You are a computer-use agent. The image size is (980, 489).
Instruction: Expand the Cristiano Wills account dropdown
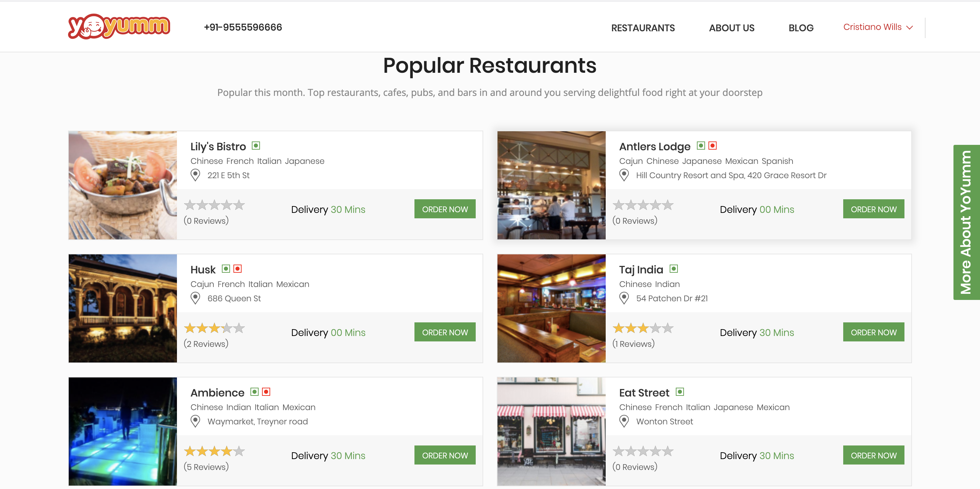[878, 27]
